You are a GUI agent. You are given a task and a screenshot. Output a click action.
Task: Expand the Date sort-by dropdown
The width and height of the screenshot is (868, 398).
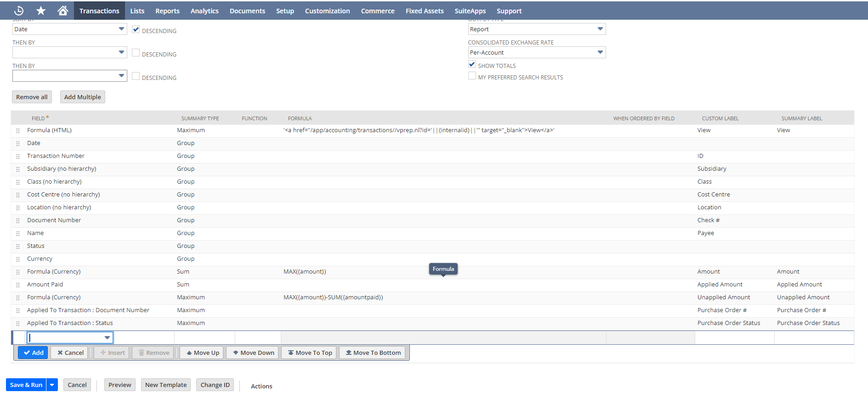pyautogui.click(x=121, y=29)
